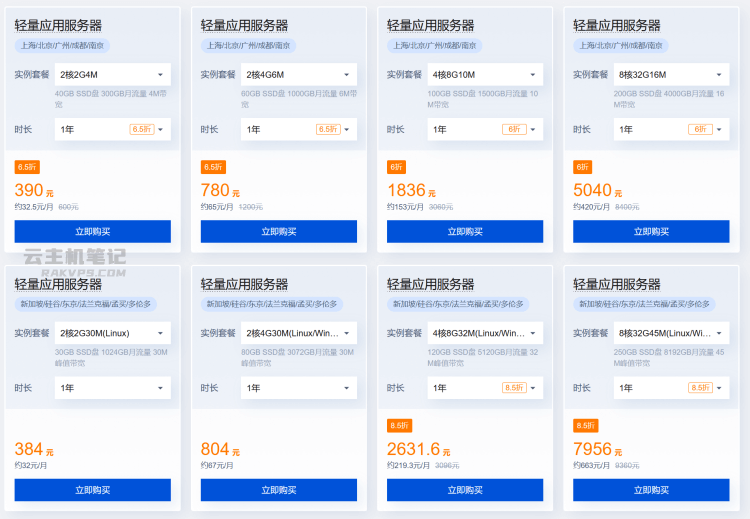Click the orange 8.5折 badge above 7956元
Viewport: 750px width, 519px height.
tap(585, 425)
